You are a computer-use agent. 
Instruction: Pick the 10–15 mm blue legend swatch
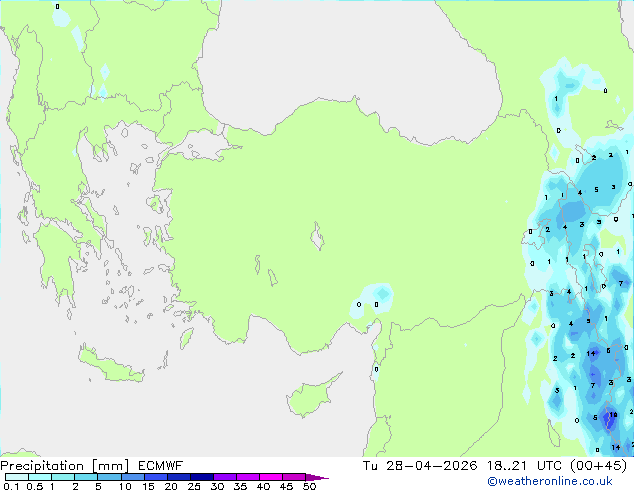point(132,477)
